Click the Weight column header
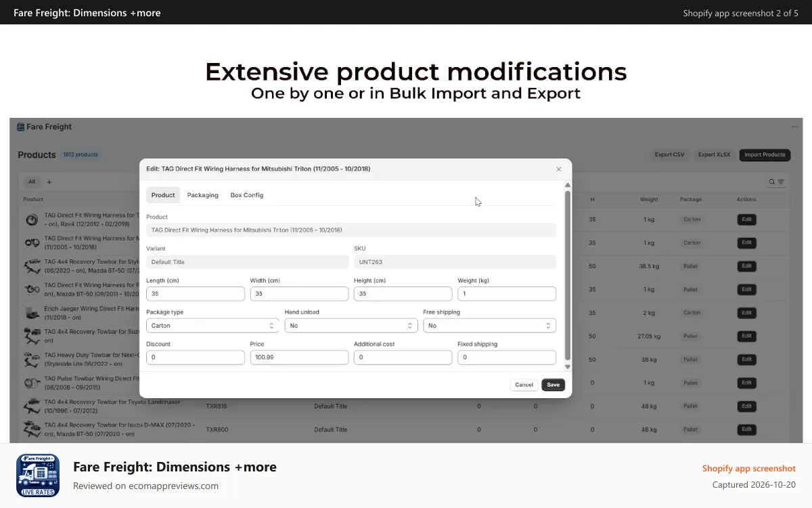The width and height of the screenshot is (812, 508). tap(649, 200)
